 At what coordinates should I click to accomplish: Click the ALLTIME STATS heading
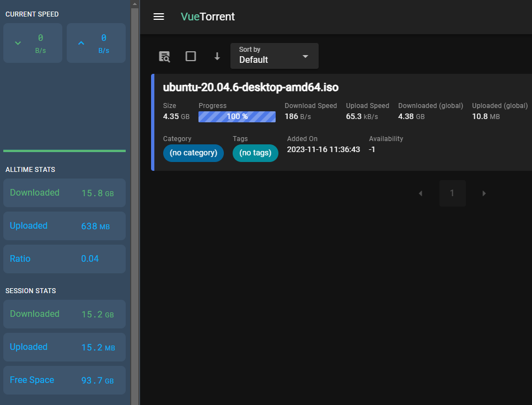pyautogui.click(x=30, y=170)
